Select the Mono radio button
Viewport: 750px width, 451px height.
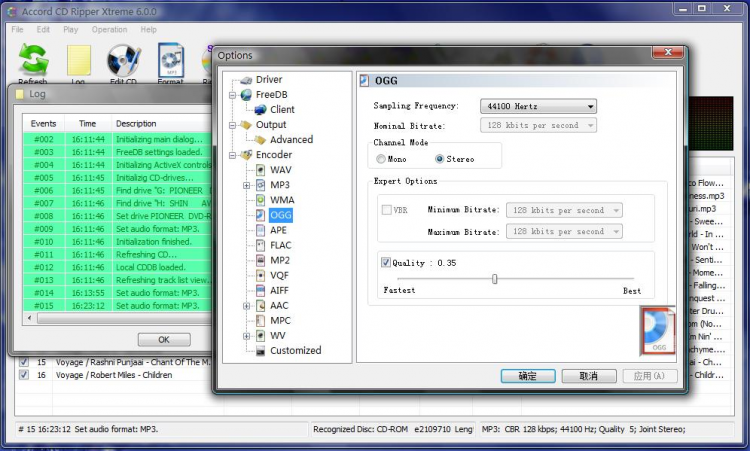[x=381, y=159]
